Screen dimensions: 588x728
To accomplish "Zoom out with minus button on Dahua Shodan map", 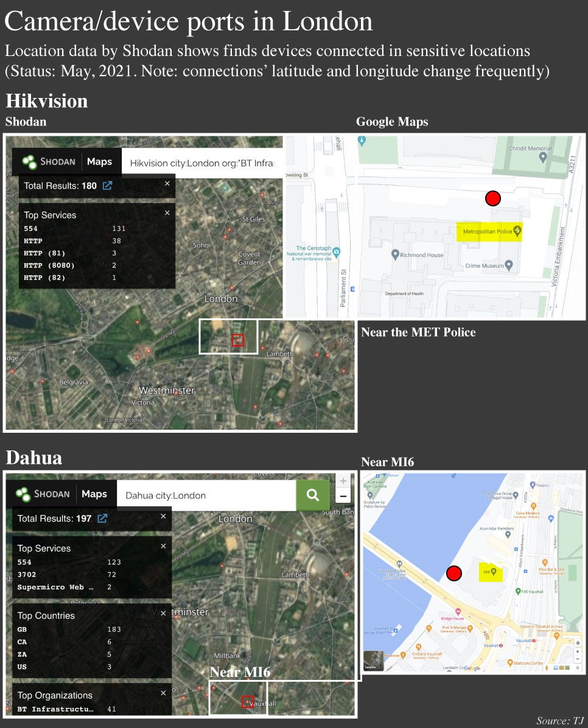I will [343, 496].
